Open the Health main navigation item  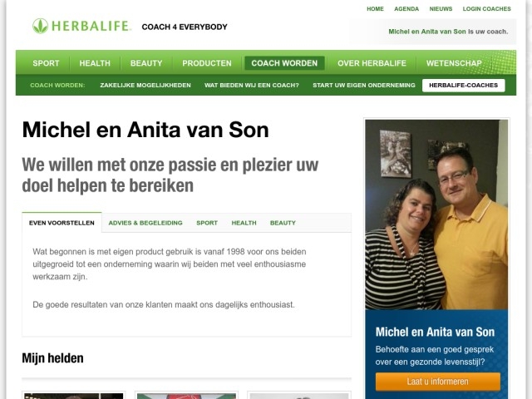click(95, 63)
